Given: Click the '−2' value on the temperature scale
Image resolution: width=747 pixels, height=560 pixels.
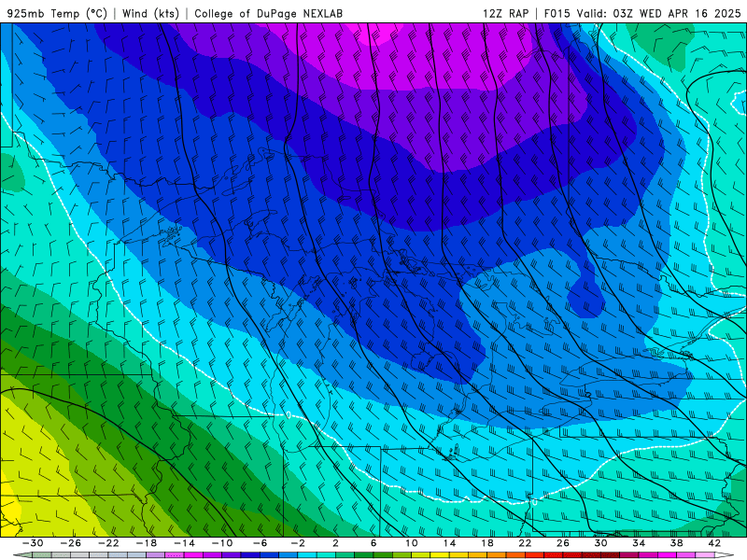Looking at the screenshot, I should [298, 543].
